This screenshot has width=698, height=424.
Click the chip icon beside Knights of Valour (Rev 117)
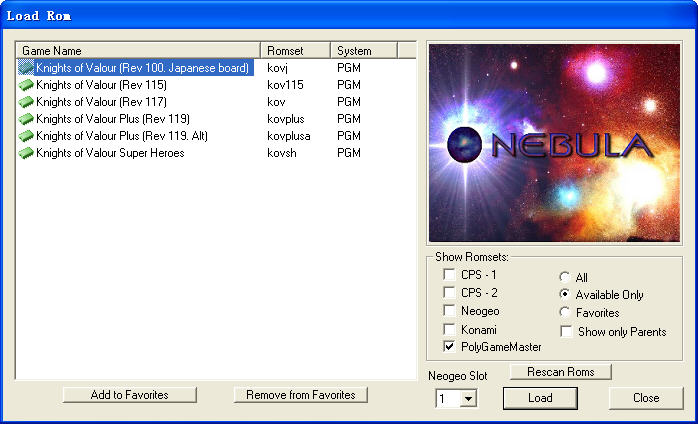(26, 102)
